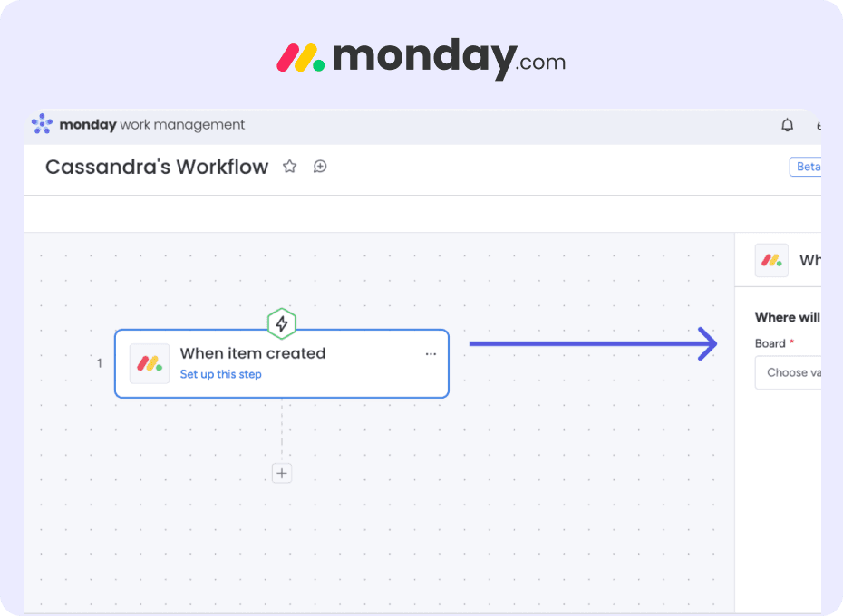Image resolution: width=843 pixels, height=616 pixels.
Task: Toggle the favorite star for Cassandra's Workflow
Action: tap(289, 167)
